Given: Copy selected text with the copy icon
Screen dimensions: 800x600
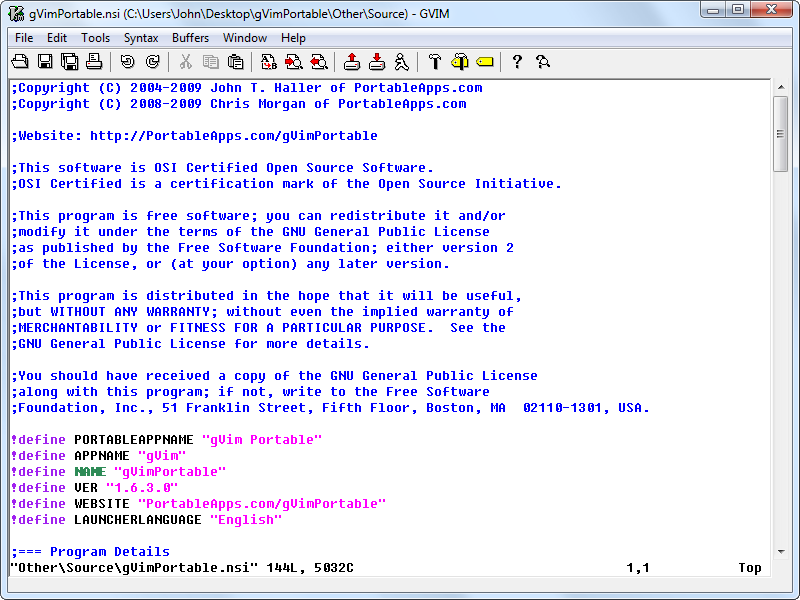Looking at the screenshot, I should [x=209, y=61].
